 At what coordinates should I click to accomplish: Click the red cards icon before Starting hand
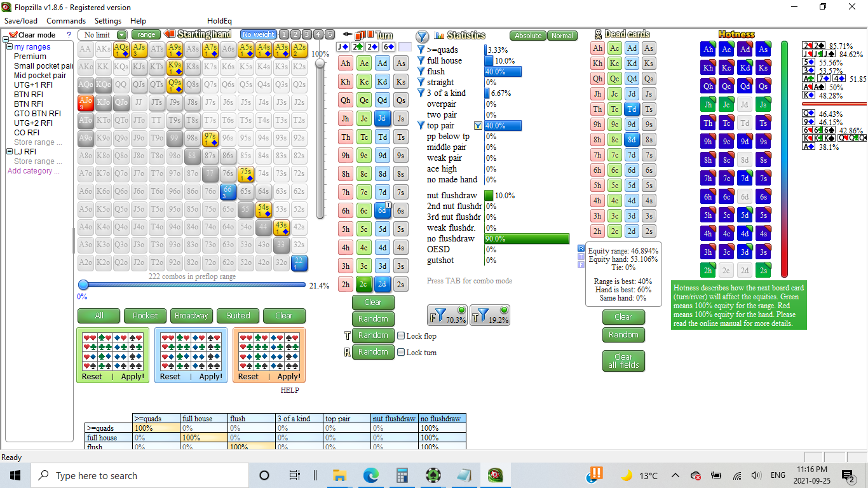[170, 34]
